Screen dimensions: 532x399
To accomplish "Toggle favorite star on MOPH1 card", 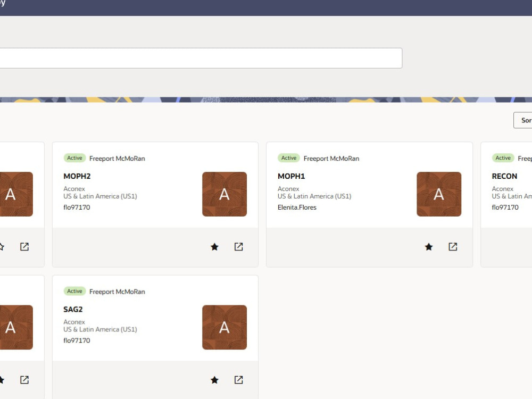I will click(x=429, y=247).
